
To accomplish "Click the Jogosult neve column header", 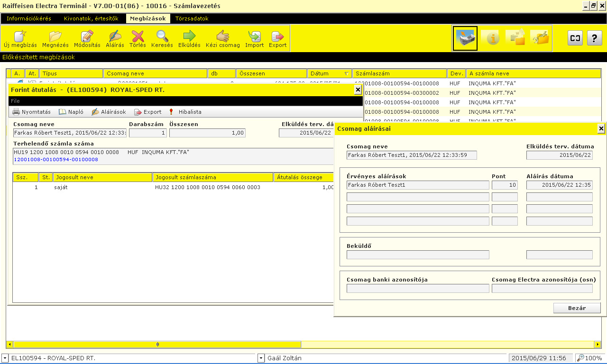I will click(102, 177).
